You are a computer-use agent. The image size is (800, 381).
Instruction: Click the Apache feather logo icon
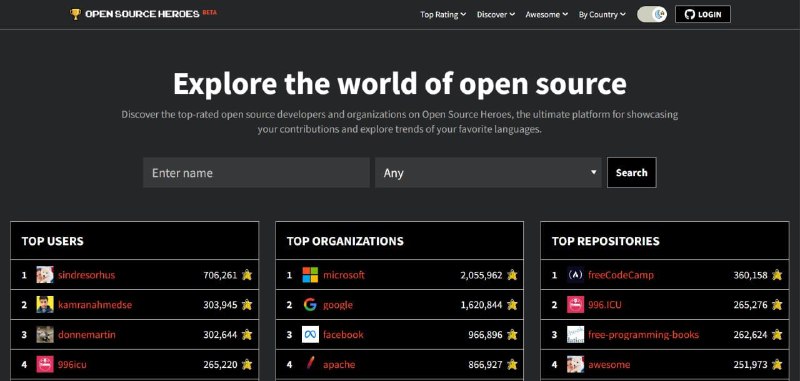(x=310, y=364)
